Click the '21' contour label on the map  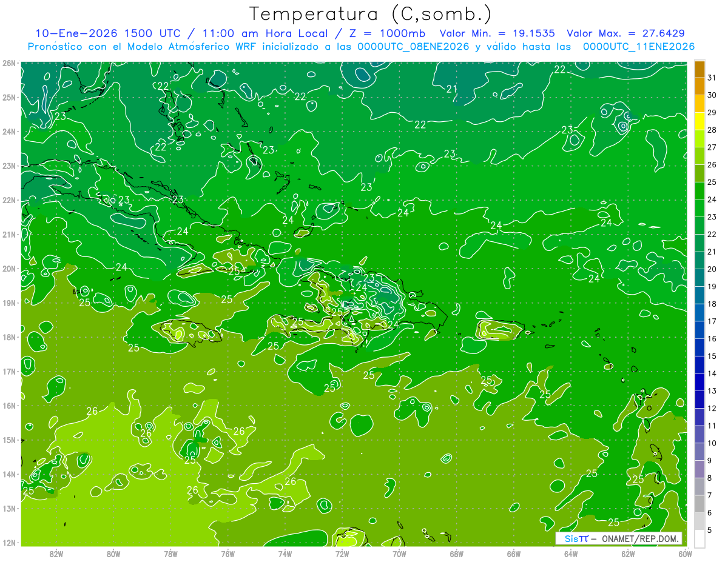tap(451, 89)
